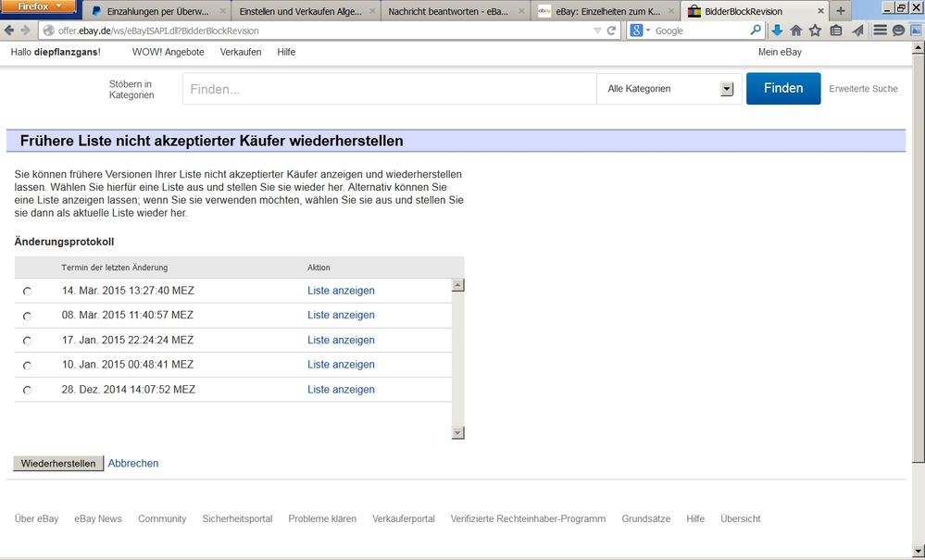The image size is (925, 560).
Task: Reload the page with the refresh icon
Action: pyautogui.click(x=611, y=31)
